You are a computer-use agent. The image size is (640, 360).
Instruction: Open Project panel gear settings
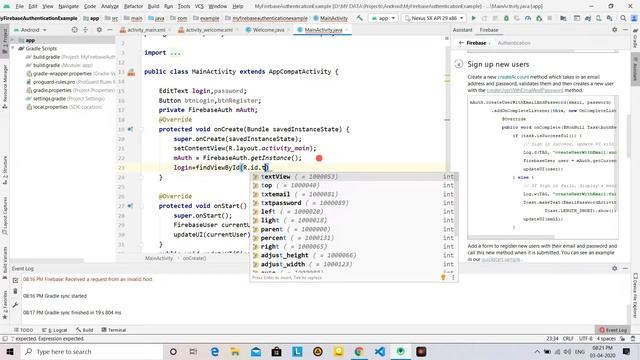pyautogui.click(x=99, y=30)
